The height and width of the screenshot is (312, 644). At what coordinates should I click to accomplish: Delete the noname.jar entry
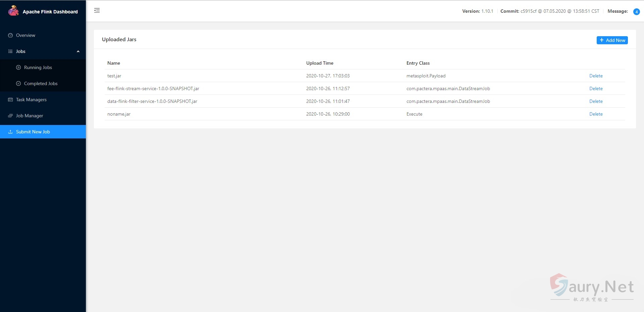596,114
